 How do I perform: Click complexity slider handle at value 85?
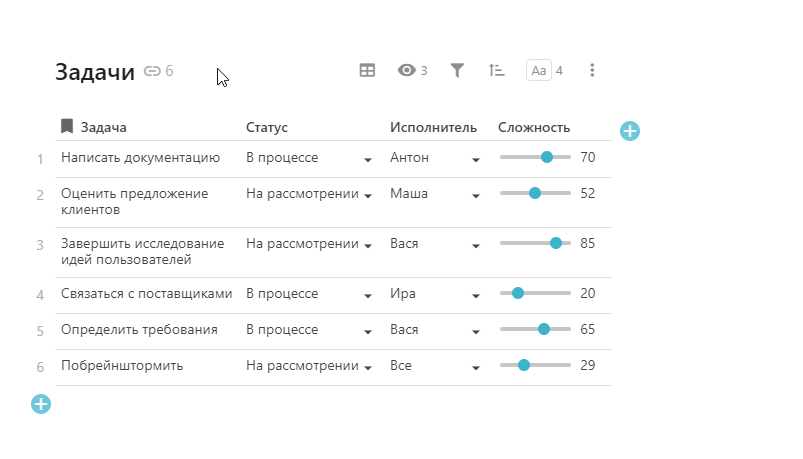[556, 243]
